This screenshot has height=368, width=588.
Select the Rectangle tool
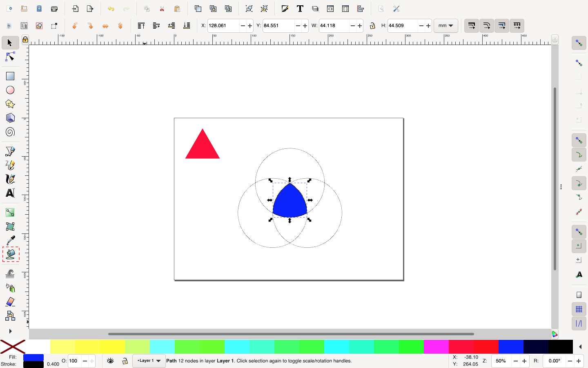[10, 76]
